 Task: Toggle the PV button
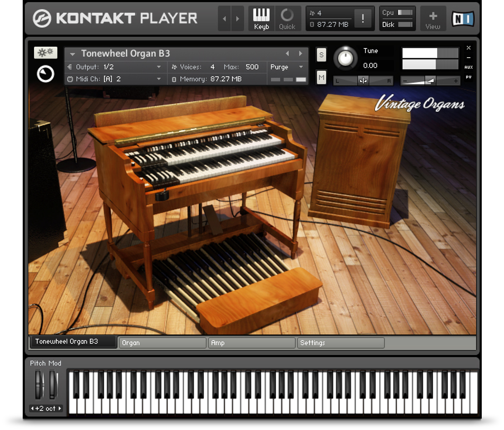pos(469,77)
